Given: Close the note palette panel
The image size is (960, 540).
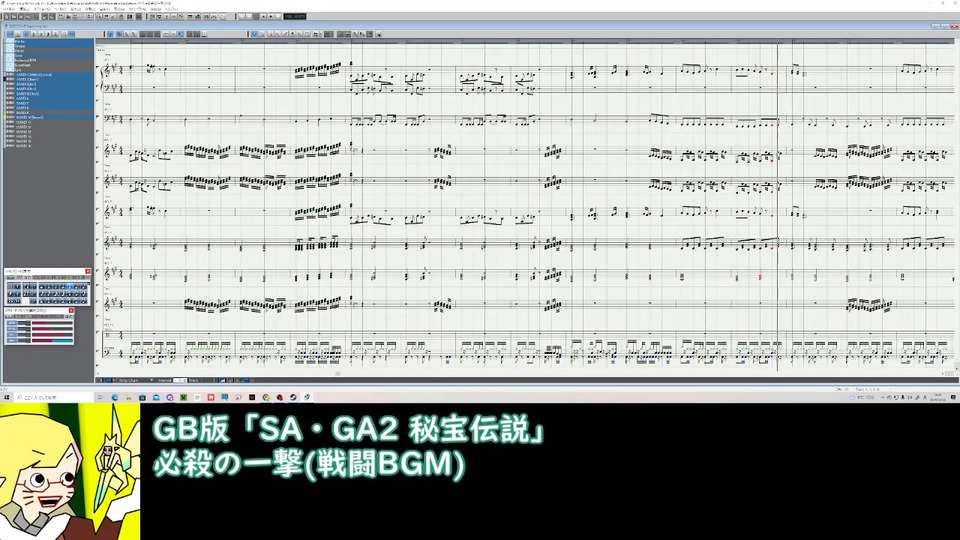Looking at the screenshot, I should (x=88, y=271).
